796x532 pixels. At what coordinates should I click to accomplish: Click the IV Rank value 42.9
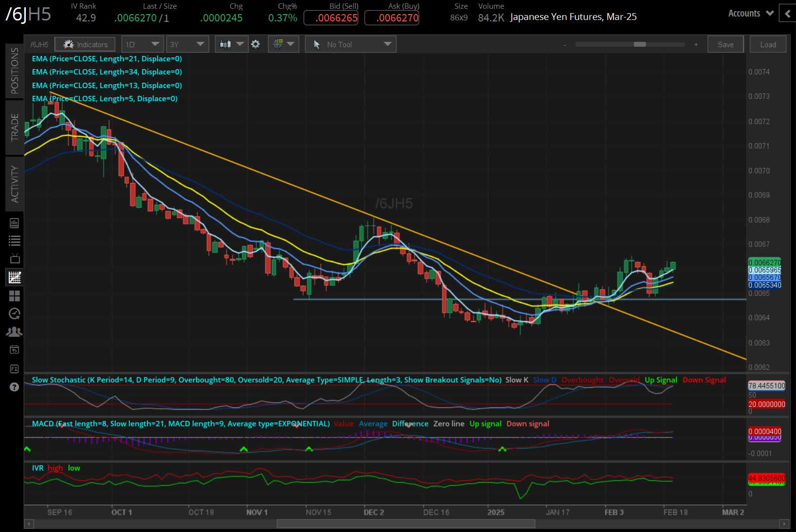pos(86,18)
